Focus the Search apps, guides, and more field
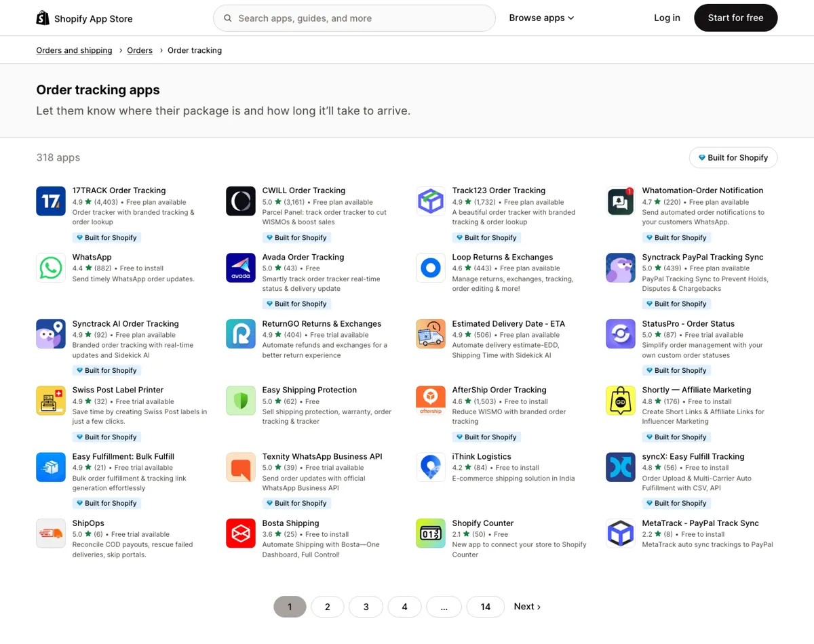The height and width of the screenshot is (644, 814). point(354,18)
